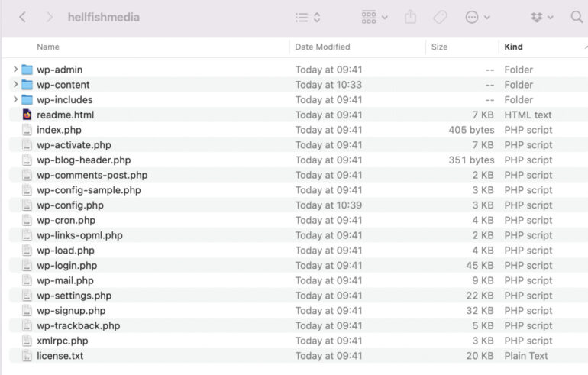Select the wp-login.php file icon
Screen dimensions: 588x375
[27, 266]
